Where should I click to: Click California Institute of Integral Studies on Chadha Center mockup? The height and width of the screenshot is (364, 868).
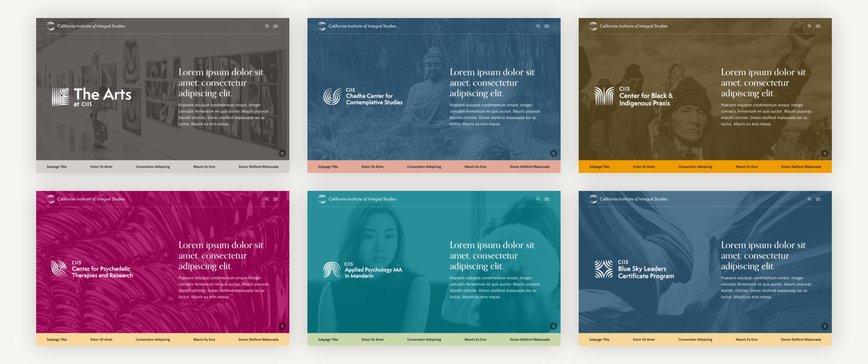pos(363,26)
